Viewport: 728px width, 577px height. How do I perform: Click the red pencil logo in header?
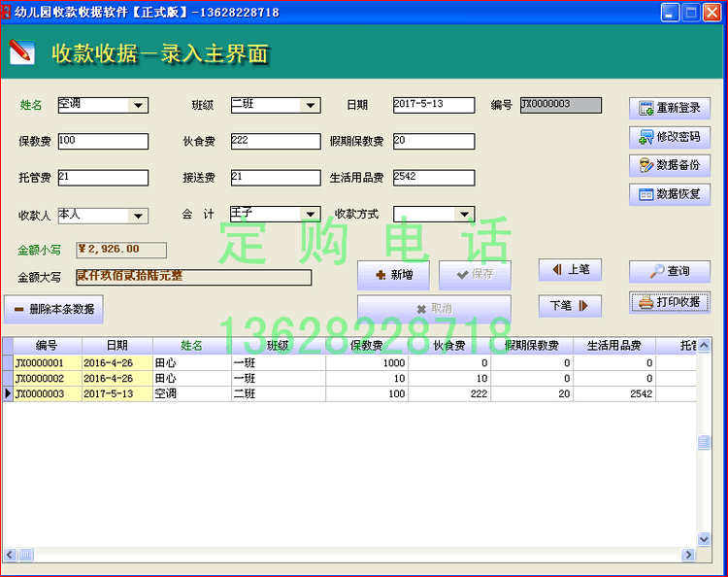21,52
